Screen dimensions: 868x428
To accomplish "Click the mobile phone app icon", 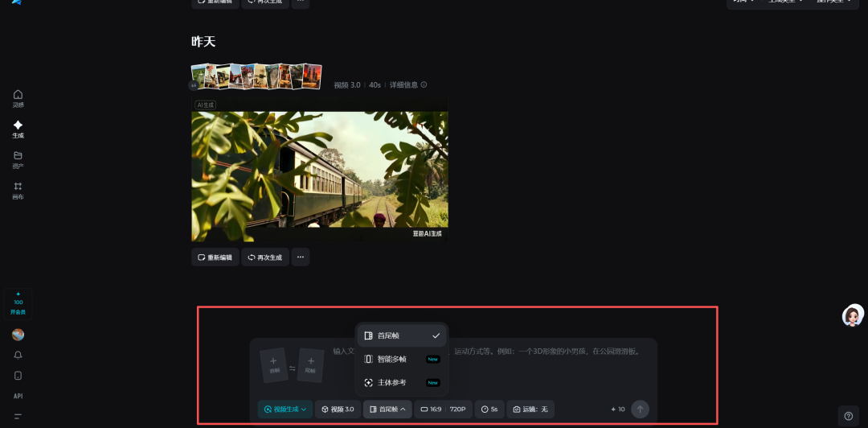I will coord(18,376).
